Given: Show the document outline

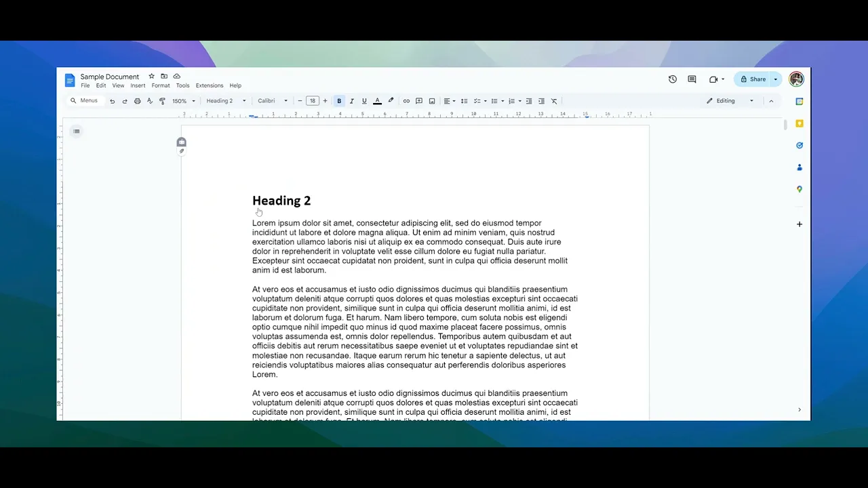Looking at the screenshot, I should 77,131.
